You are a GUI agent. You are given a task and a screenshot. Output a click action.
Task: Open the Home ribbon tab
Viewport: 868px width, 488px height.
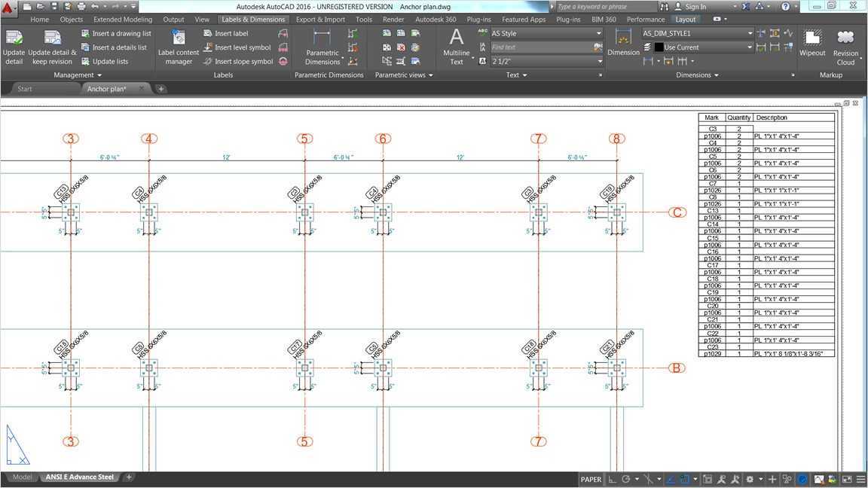pyautogui.click(x=39, y=20)
